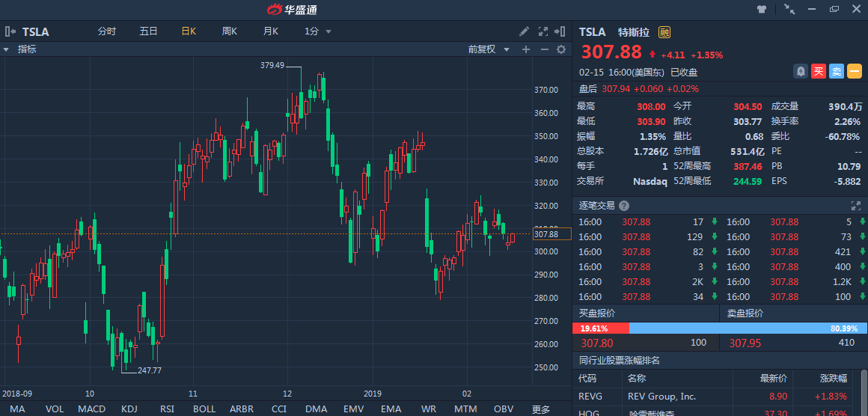Toggle compact window mode arrows icon

[x=789, y=10]
